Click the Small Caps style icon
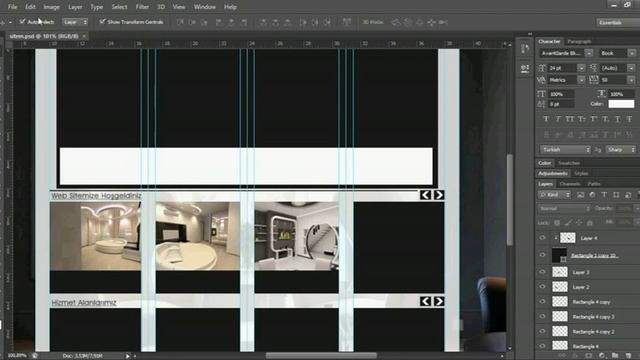 pos(582,119)
